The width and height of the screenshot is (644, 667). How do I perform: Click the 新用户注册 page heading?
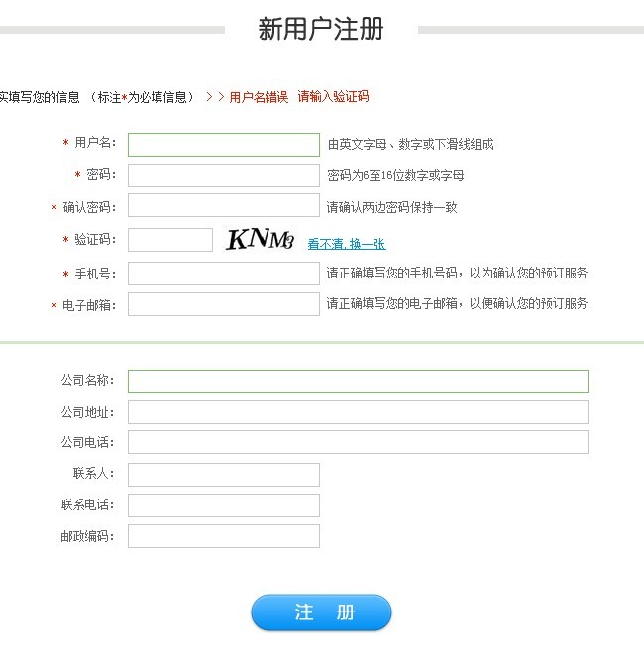pyautogui.click(x=321, y=29)
